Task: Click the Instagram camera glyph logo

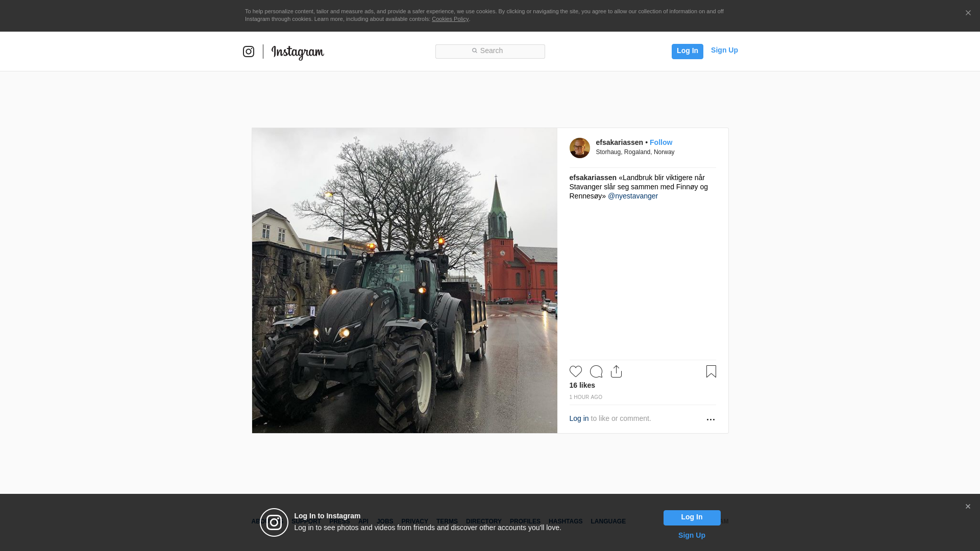Action: (x=249, y=52)
